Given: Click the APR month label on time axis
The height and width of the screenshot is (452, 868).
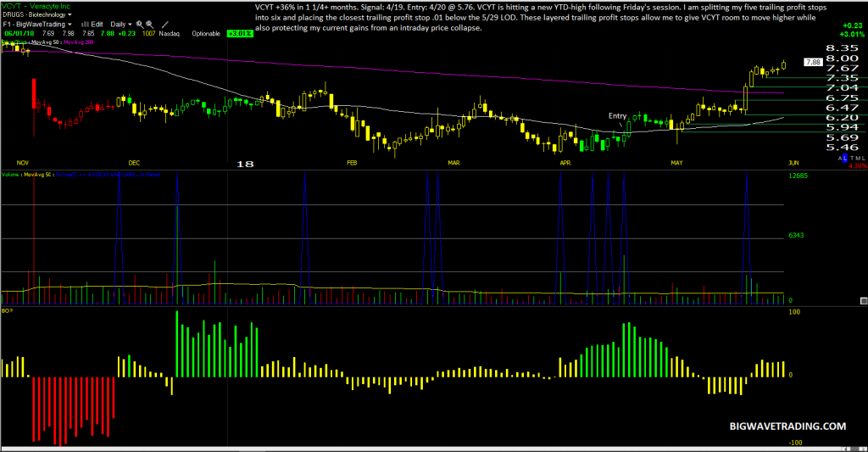Looking at the screenshot, I should (x=565, y=163).
